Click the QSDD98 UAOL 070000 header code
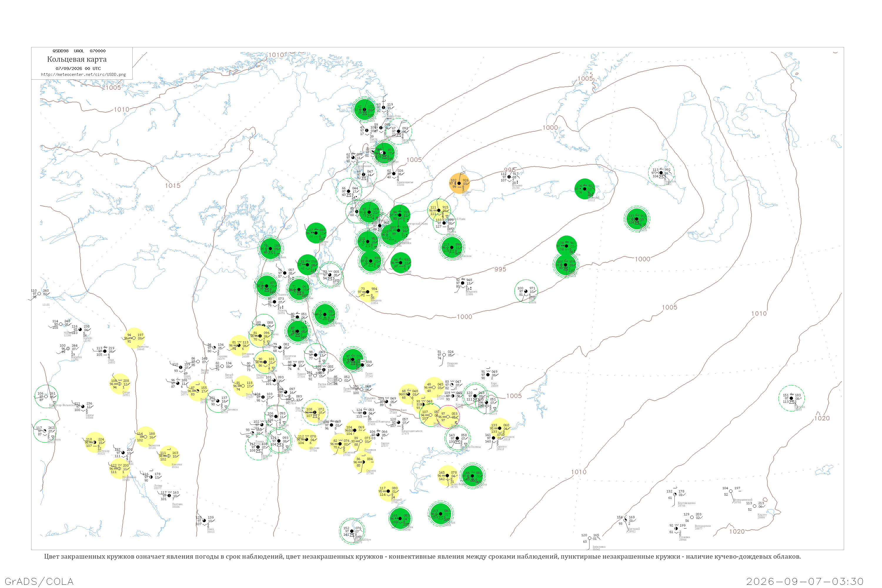Image resolution: width=882 pixels, height=588 pixels. click(x=79, y=51)
